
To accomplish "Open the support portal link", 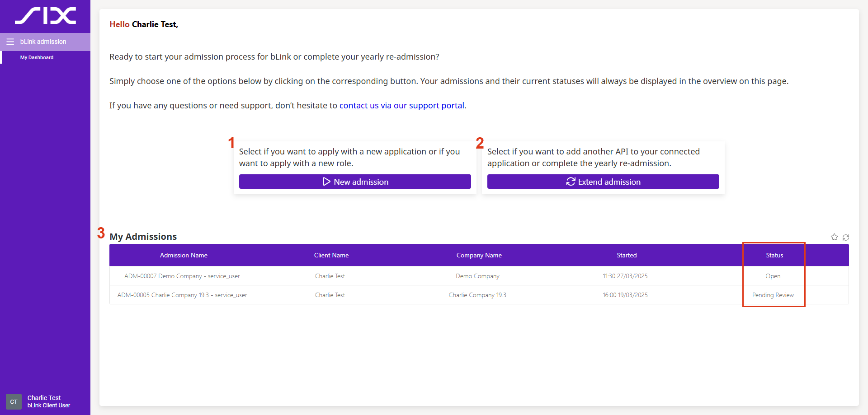I will point(401,106).
